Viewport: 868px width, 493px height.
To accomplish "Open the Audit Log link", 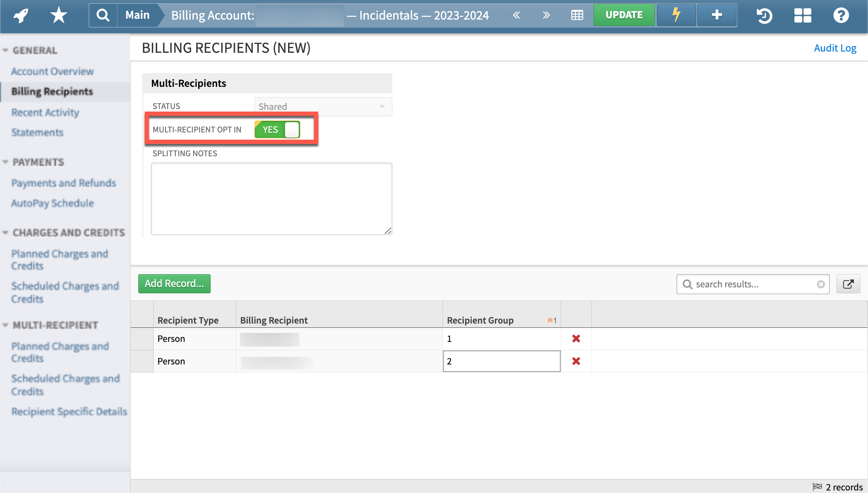I will (x=835, y=48).
